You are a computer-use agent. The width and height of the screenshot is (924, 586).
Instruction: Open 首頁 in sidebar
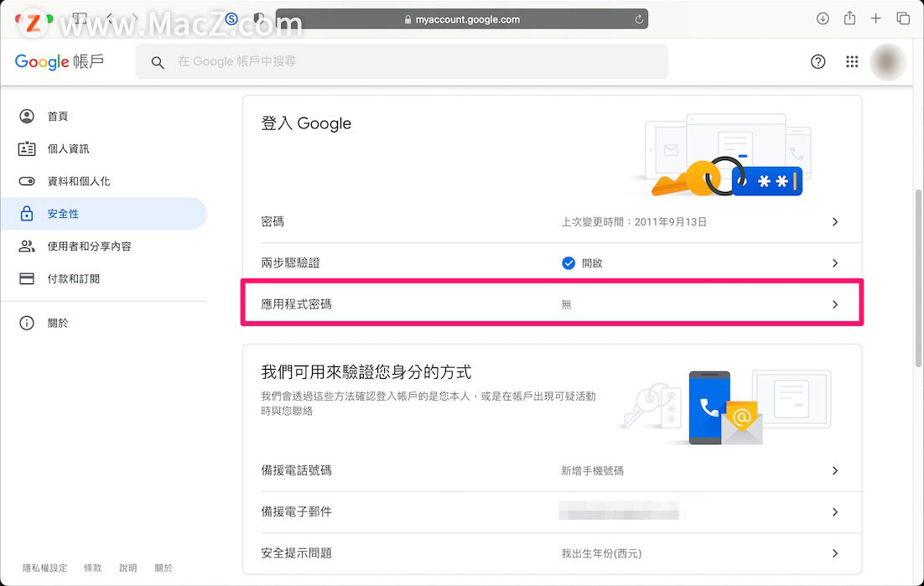tap(104, 116)
